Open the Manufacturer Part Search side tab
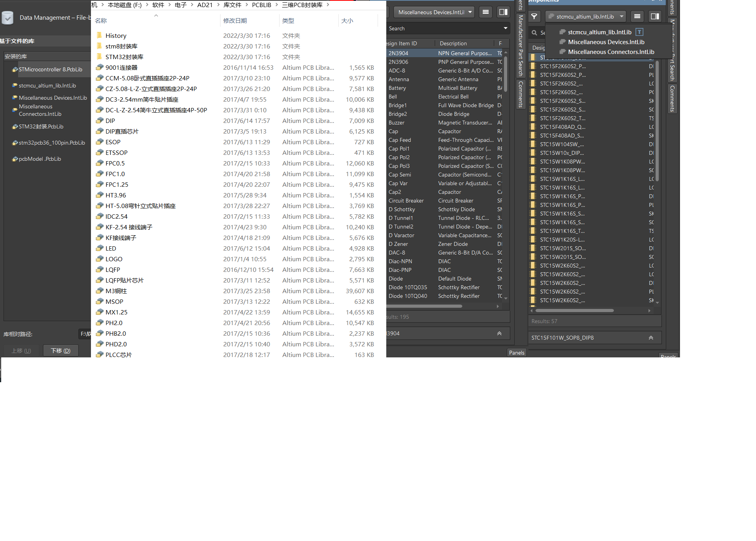 521,45
